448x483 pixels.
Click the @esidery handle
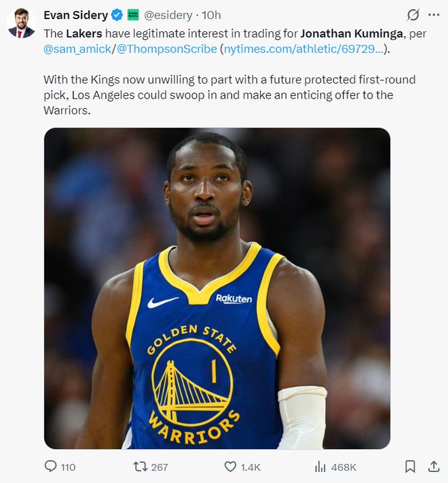(x=169, y=15)
